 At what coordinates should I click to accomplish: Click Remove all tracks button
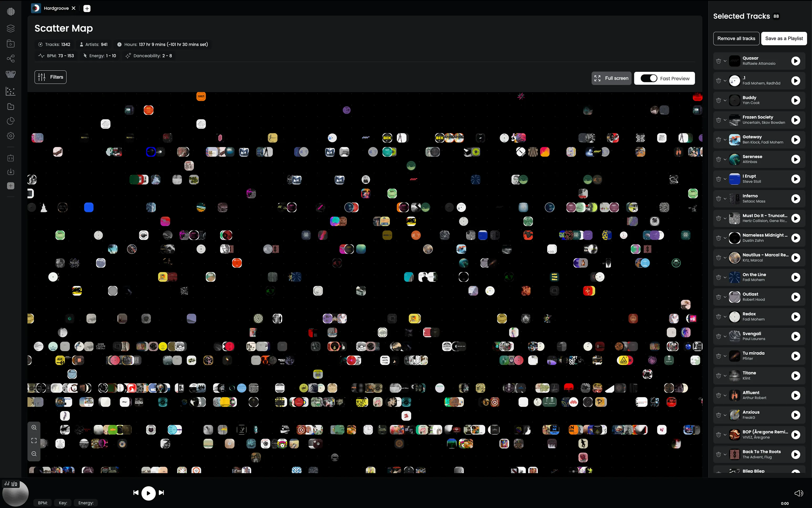736,38
